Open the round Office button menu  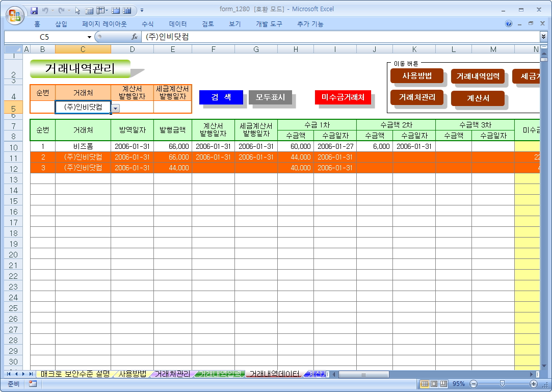click(14, 14)
